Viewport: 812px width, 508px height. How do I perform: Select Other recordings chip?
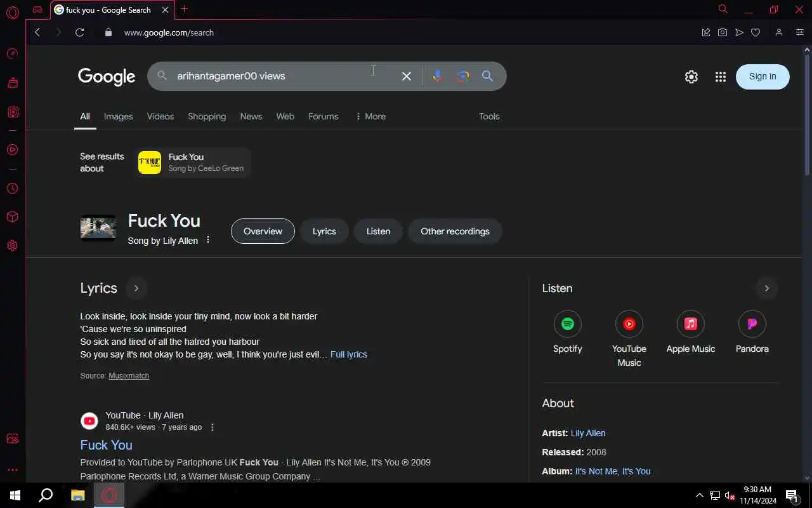(455, 231)
